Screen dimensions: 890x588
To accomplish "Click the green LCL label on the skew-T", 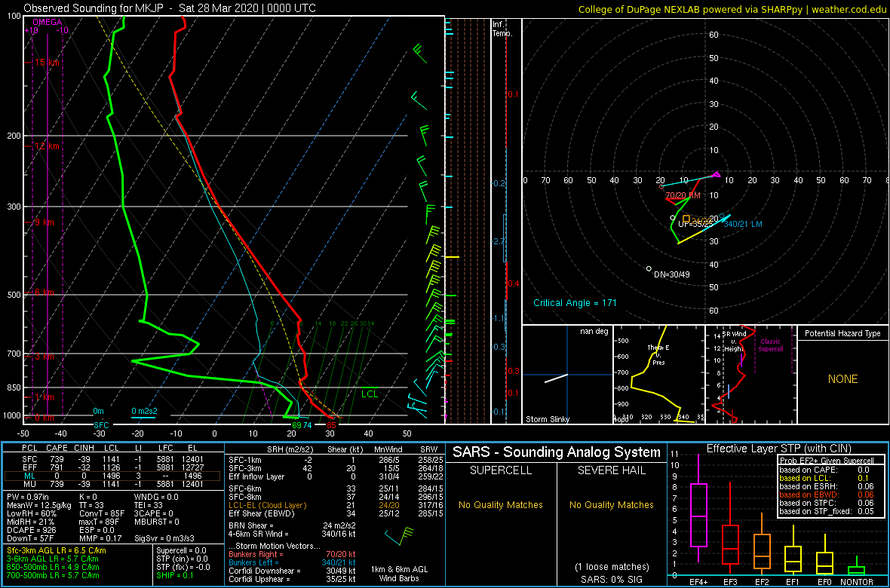I will 369,394.
